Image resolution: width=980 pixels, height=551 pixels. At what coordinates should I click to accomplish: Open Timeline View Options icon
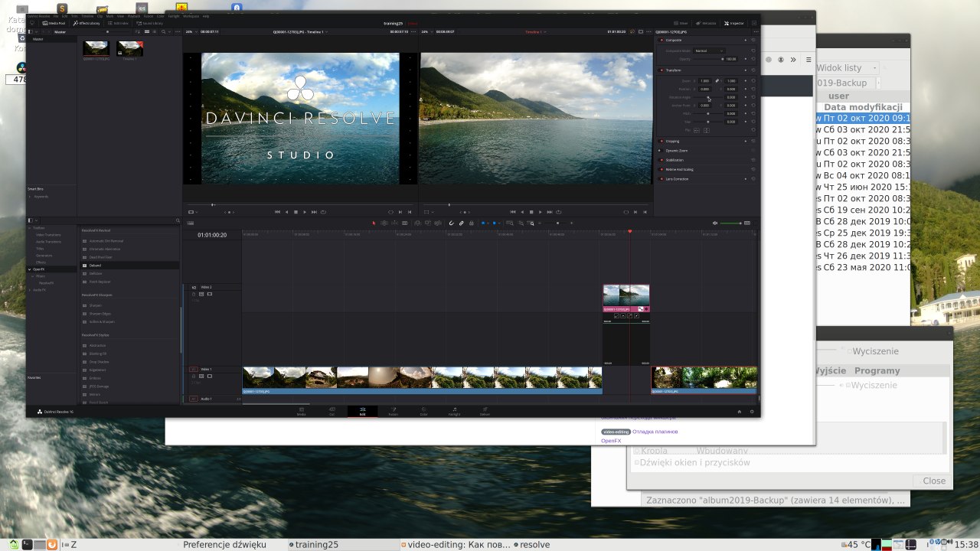click(191, 223)
